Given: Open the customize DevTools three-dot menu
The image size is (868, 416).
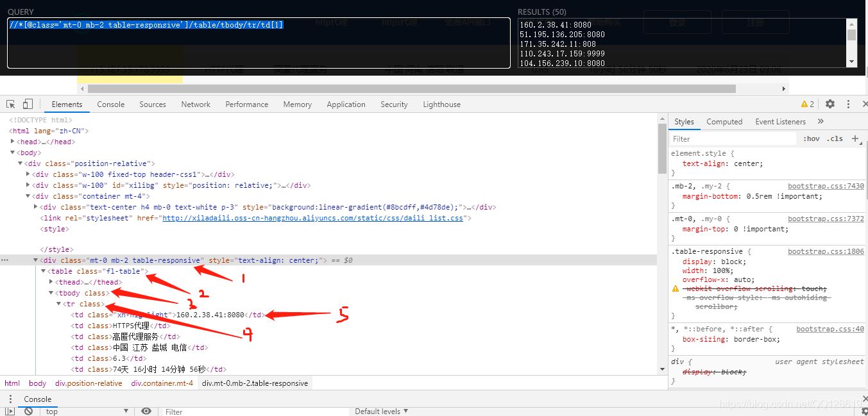Looking at the screenshot, I should pos(847,103).
